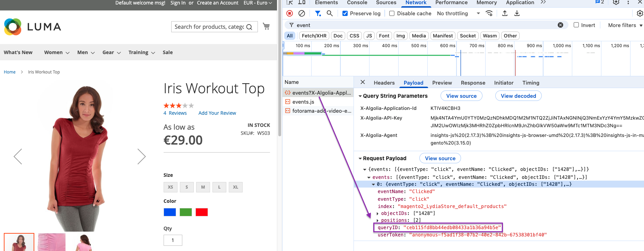Viewport: 644px width, 251px height.
Task: Select size XS option
Action: click(x=171, y=187)
